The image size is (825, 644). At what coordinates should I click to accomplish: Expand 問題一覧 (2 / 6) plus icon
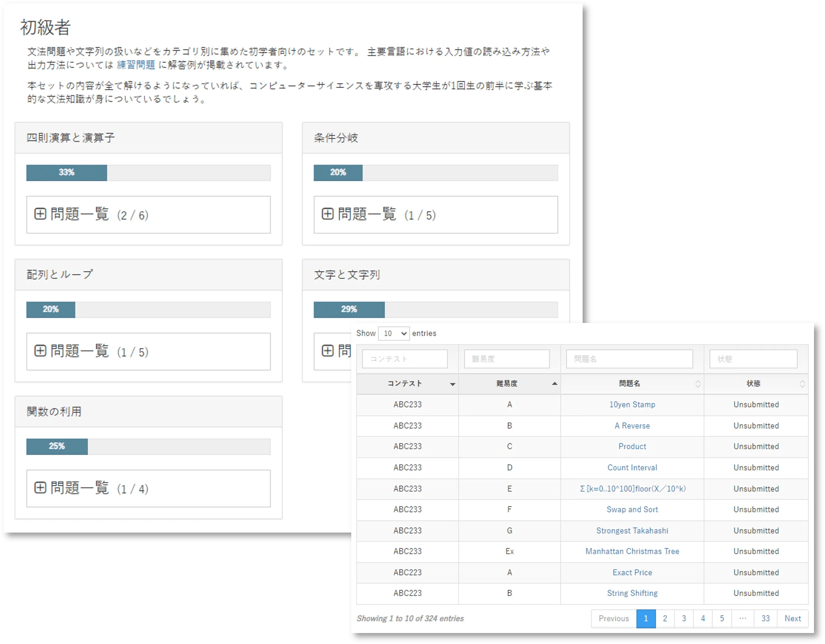click(x=40, y=214)
